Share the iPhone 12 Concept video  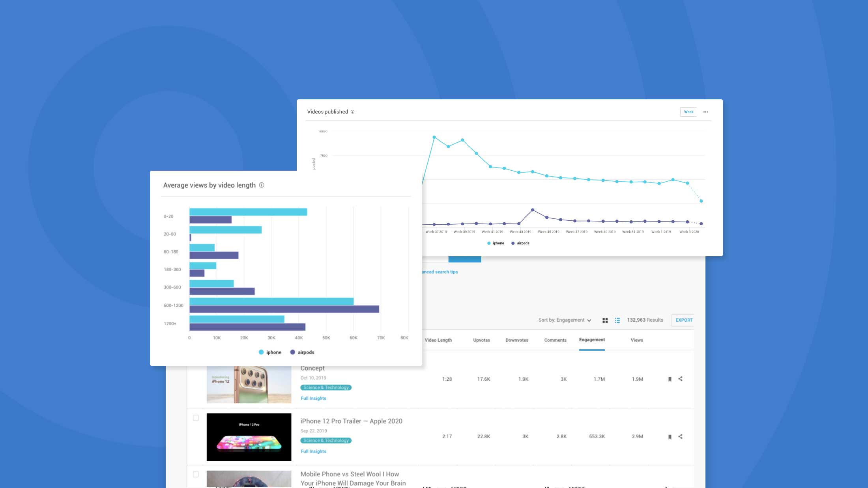(x=681, y=379)
